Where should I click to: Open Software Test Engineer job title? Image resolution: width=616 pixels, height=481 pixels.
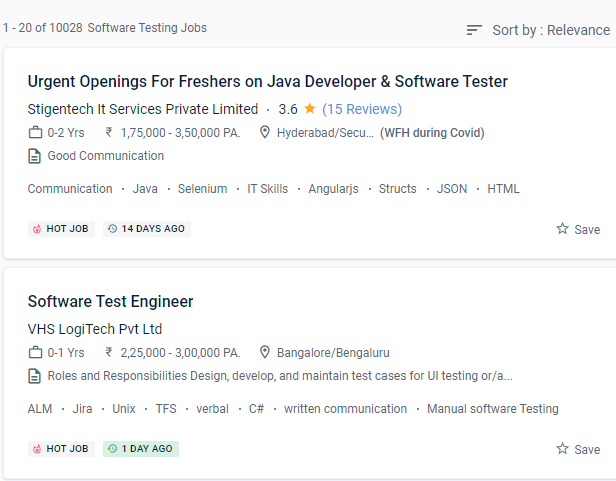tap(110, 302)
